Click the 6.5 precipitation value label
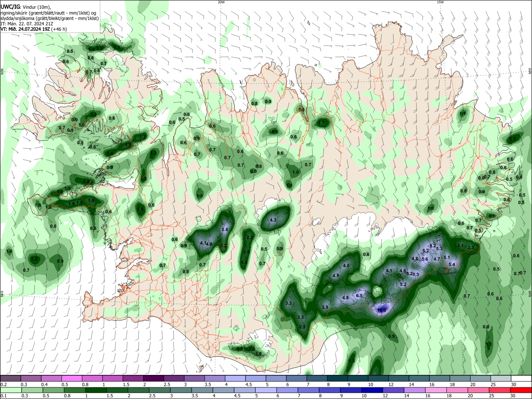Image resolution: width=532 pixels, height=399 pixels. coord(360,296)
